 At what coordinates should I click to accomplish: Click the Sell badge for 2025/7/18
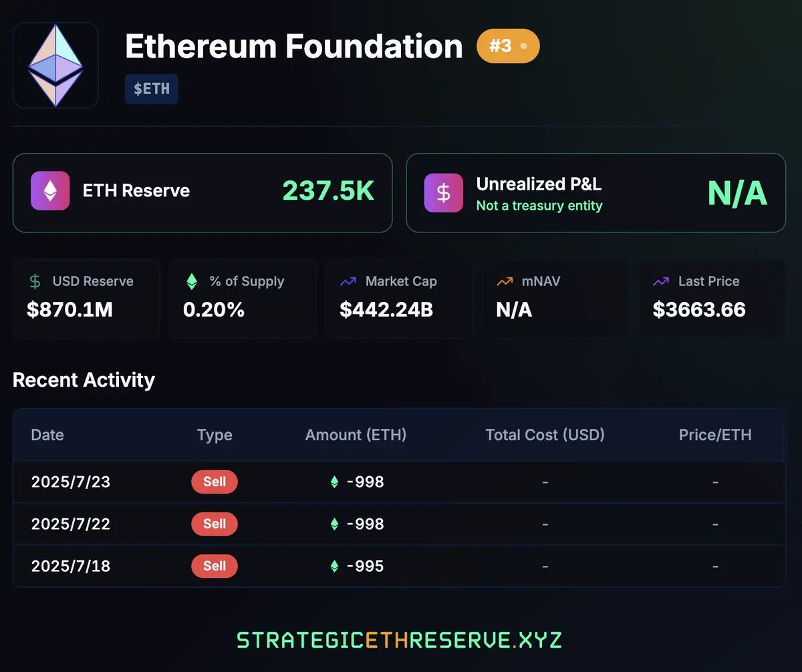pyautogui.click(x=215, y=566)
